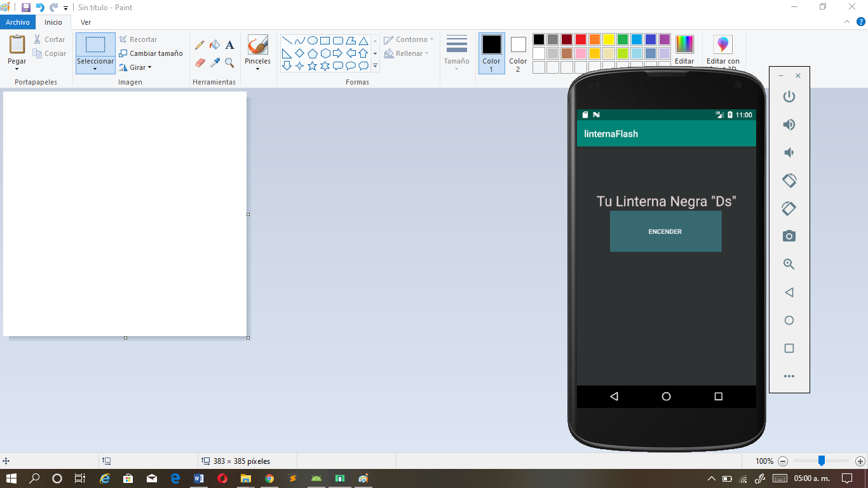Open the Seleccionar dropdown arrow
This screenshot has width=868, height=488.
pos(95,69)
